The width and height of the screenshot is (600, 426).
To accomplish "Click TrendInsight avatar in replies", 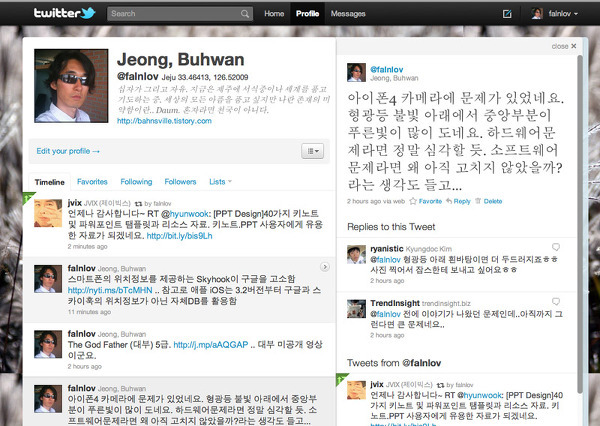I will click(356, 309).
